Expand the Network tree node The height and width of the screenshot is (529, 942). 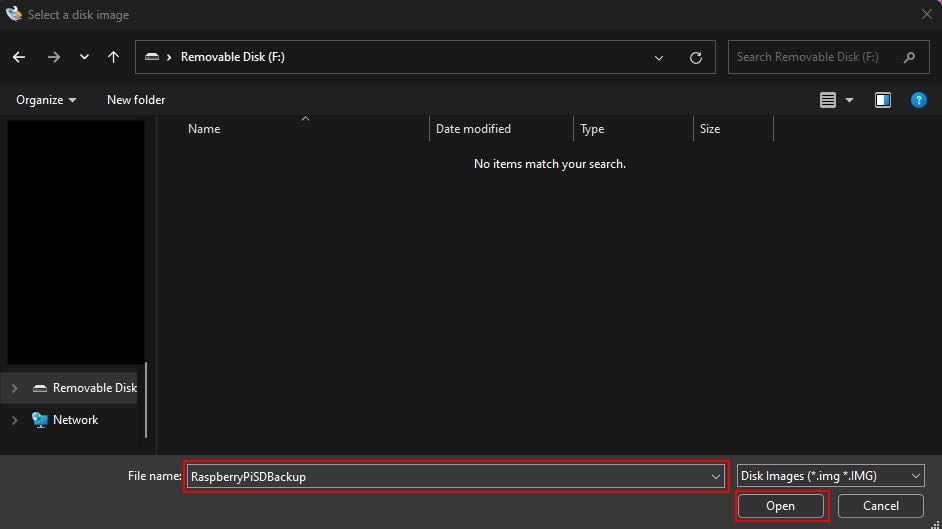[x=14, y=420]
